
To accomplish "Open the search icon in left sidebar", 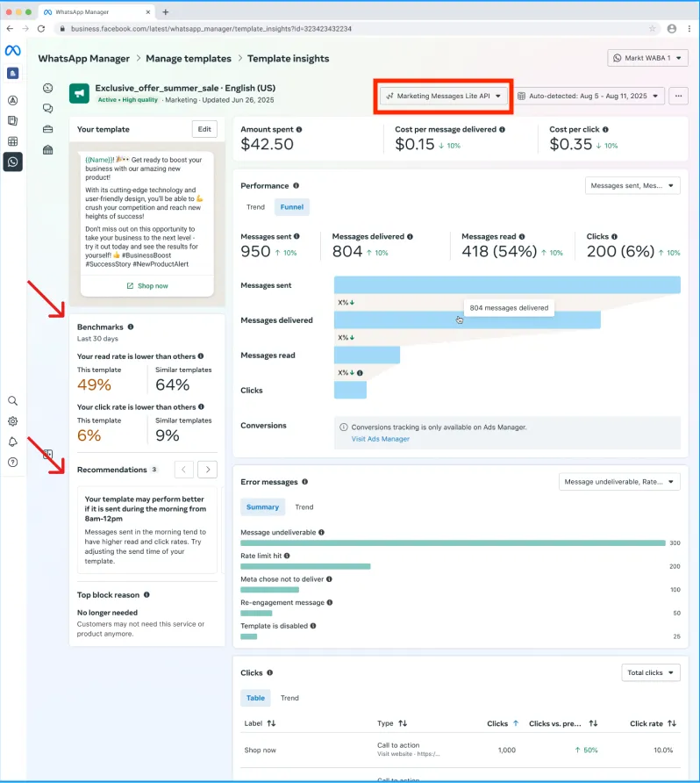I will [x=12, y=400].
